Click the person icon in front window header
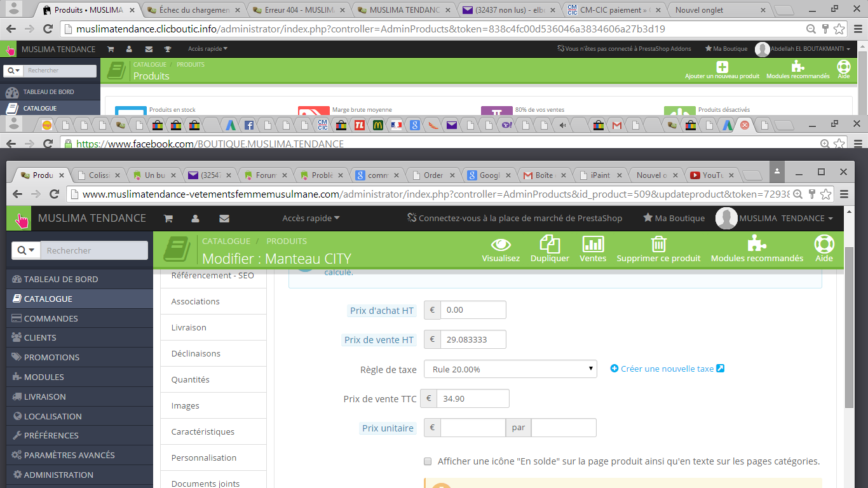Screen dimensions: 868x488 196,218
